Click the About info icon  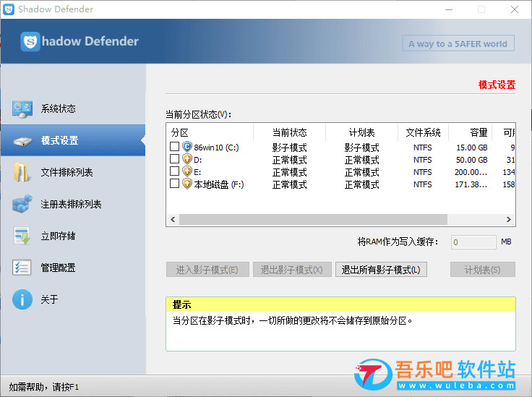point(22,299)
